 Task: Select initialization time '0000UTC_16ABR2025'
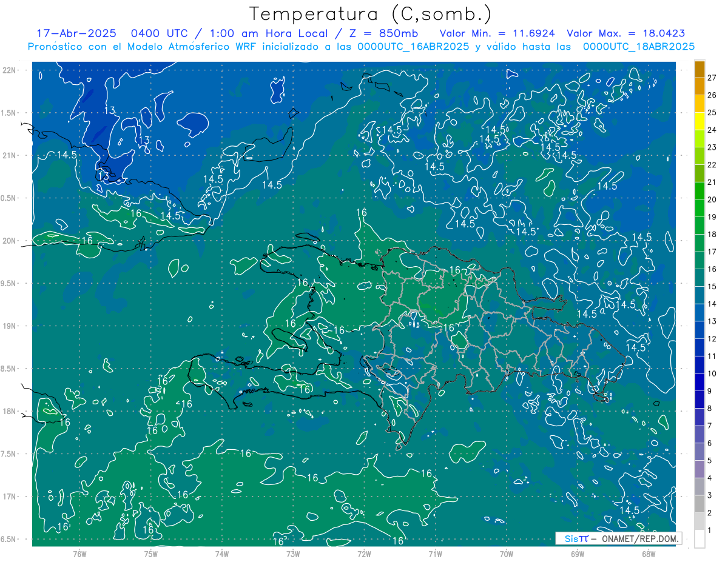[413, 46]
